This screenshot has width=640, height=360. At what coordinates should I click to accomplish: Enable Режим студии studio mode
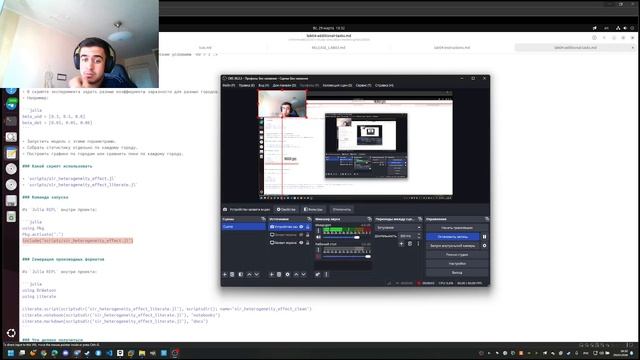(x=457, y=255)
